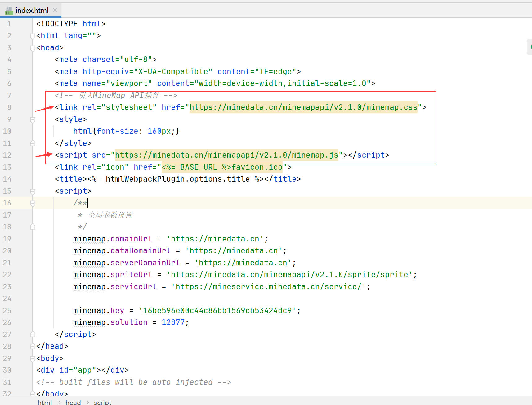Click the fold end marker beside line 11
Image resolution: width=532 pixels, height=405 pixels.
pyautogui.click(x=33, y=143)
